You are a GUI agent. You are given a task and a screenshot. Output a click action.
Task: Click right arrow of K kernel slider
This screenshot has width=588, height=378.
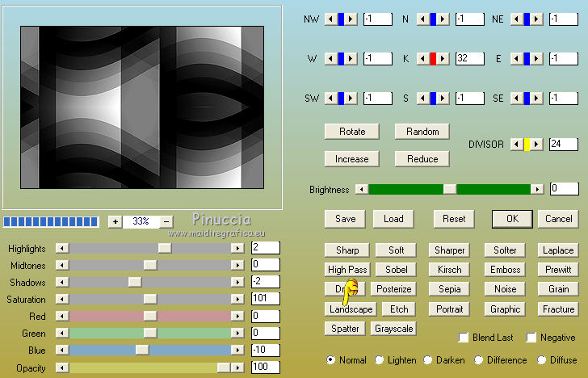[443, 58]
